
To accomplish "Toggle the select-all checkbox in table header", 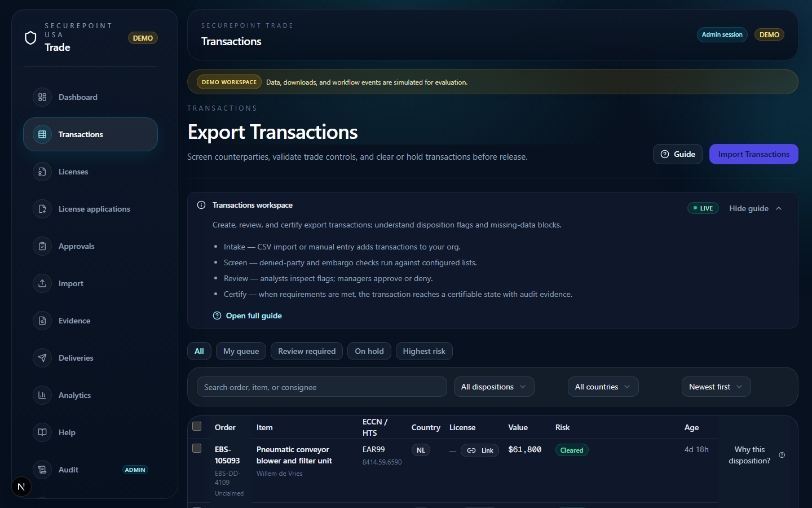I will (197, 426).
